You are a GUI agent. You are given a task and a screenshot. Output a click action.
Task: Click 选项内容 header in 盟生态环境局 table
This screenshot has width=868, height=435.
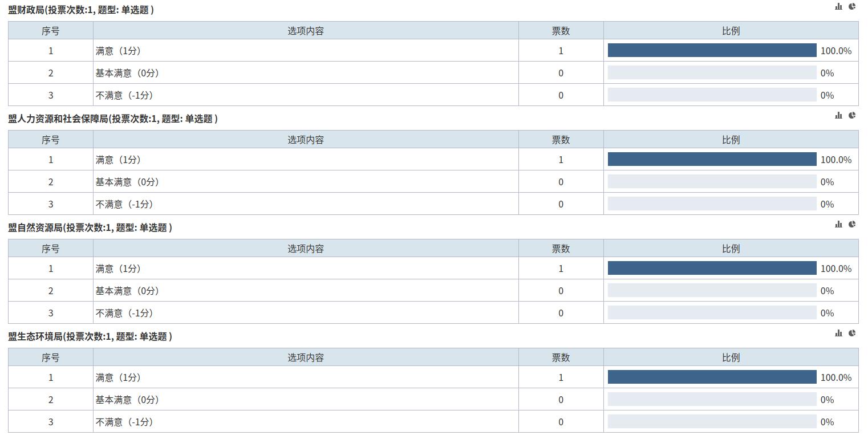point(306,357)
